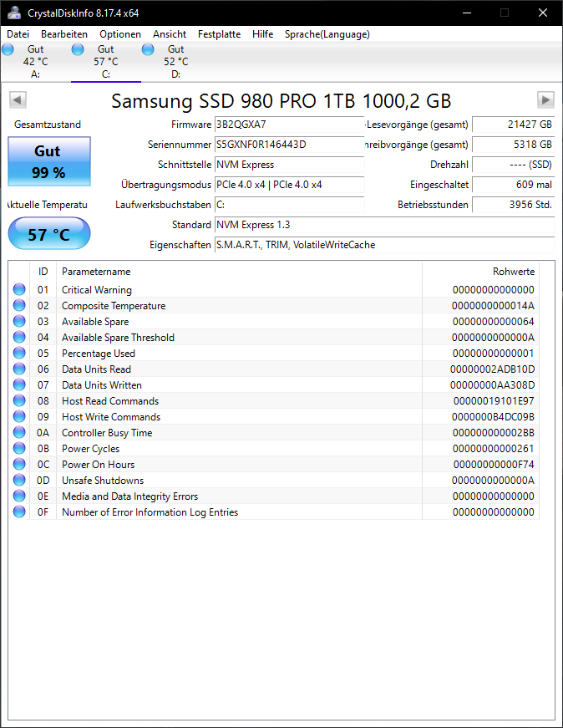Click status orb of Host Write Commands row
Viewport: 563px width, 728px height.
tap(19, 416)
